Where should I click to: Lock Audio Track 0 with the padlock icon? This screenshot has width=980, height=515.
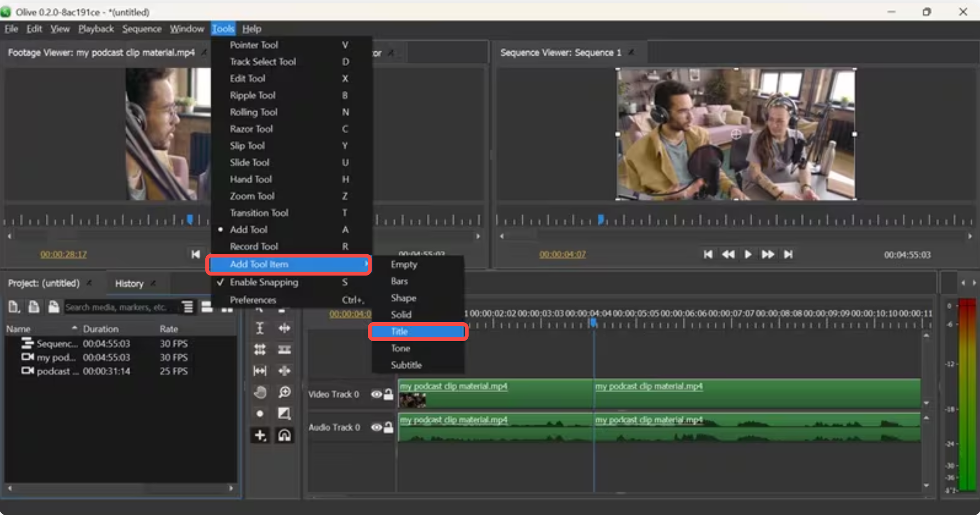[x=389, y=427]
